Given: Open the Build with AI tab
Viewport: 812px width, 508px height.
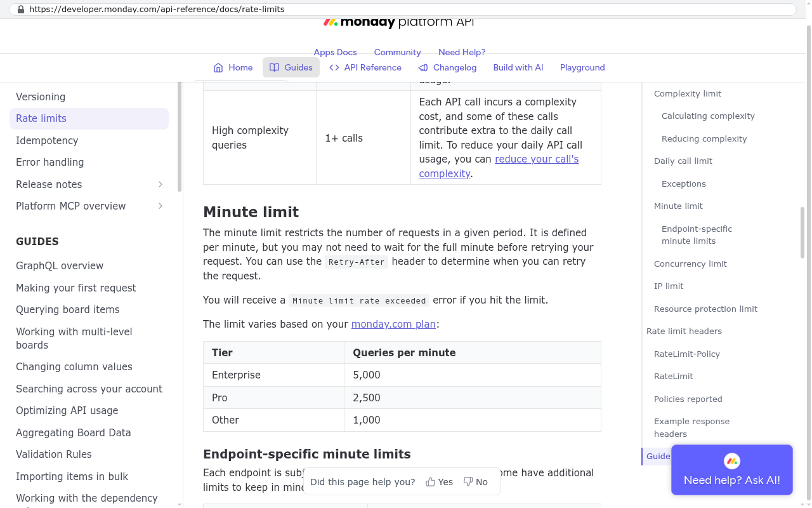Looking at the screenshot, I should [x=518, y=68].
